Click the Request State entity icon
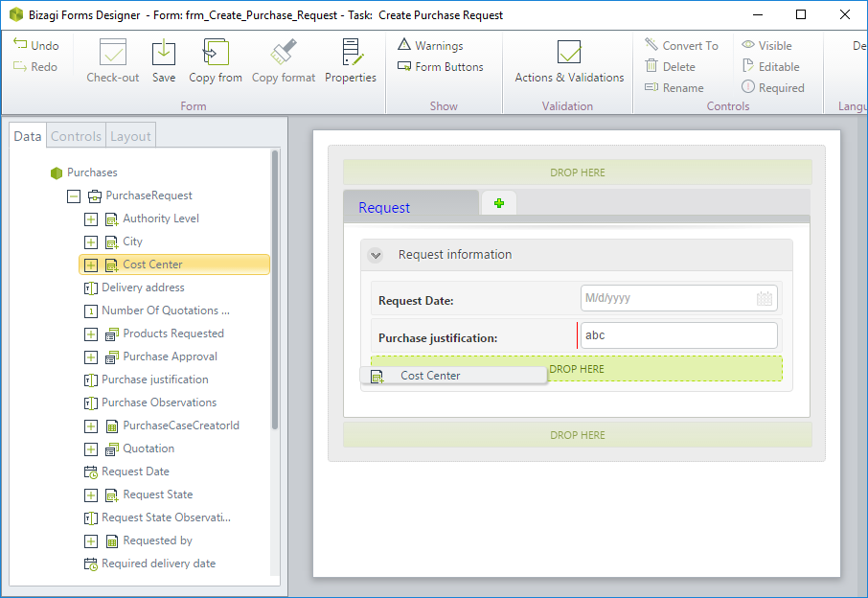868x598 pixels. 112,495
